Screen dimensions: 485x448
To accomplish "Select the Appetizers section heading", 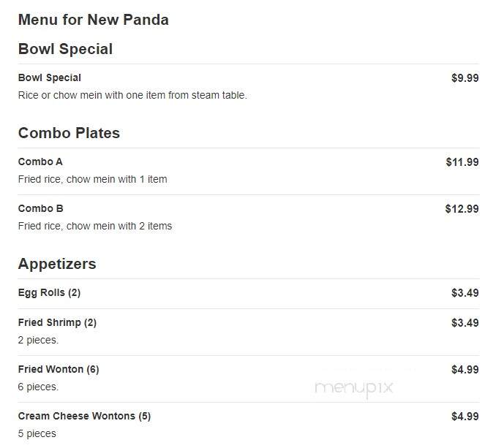I will click(x=57, y=264).
